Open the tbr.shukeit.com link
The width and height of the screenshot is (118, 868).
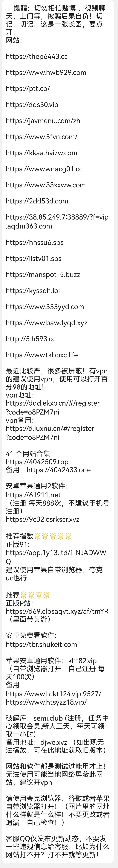(x=42, y=644)
